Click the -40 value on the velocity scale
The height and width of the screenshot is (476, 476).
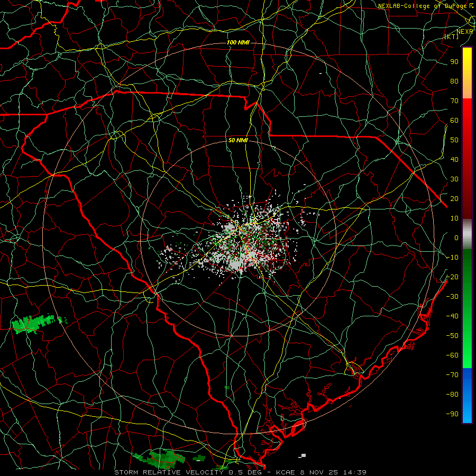tap(452, 316)
